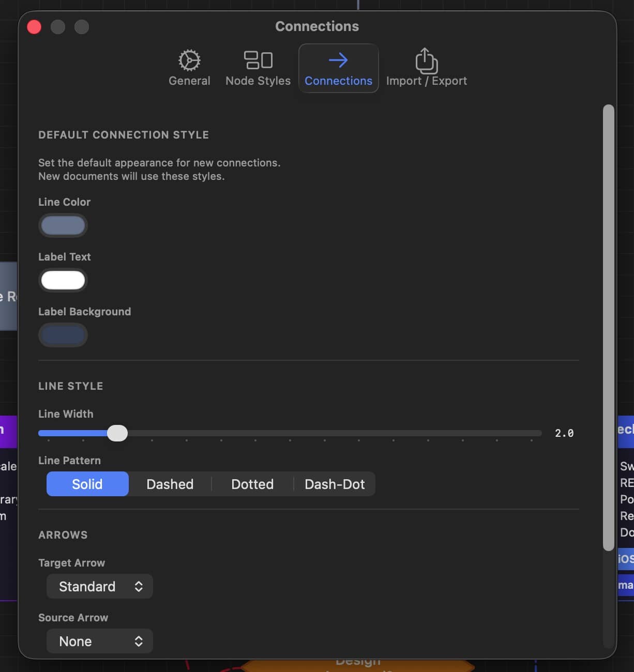Open the General settings gear icon

coord(189,60)
